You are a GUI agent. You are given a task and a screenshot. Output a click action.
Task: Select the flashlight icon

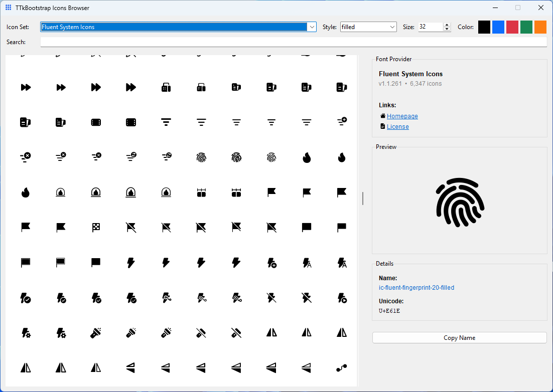pos(96,332)
